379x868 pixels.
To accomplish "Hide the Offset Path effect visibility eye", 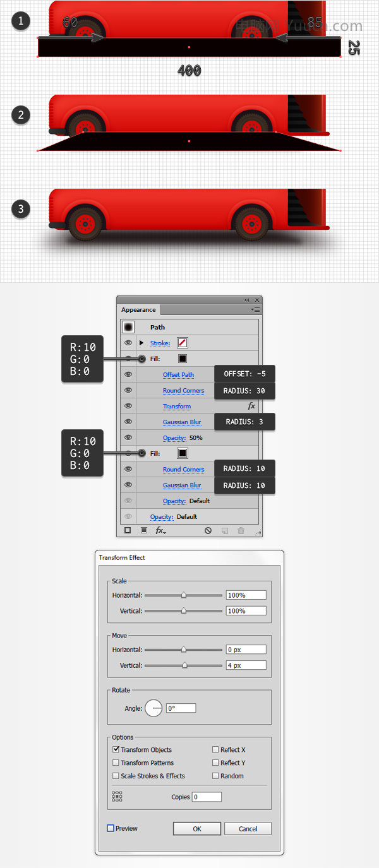I will click(128, 374).
